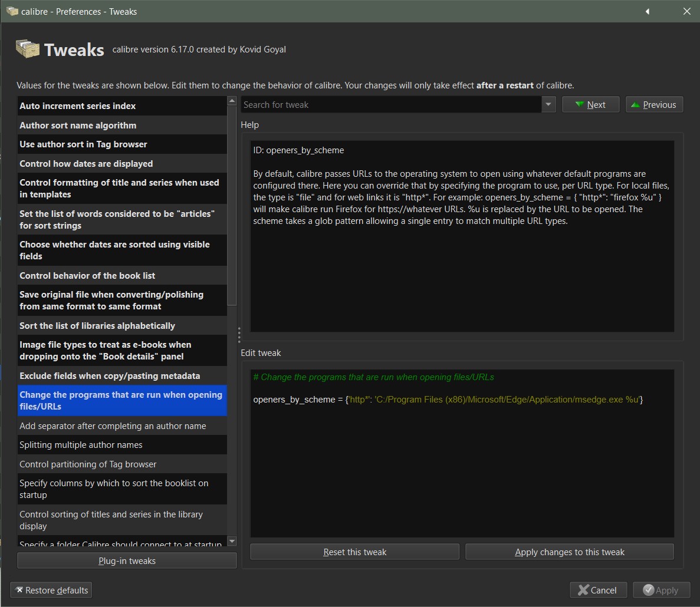The width and height of the screenshot is (700, 607).
Task: Select Control partitioning of Tag browser
Action: click(122, 464)
